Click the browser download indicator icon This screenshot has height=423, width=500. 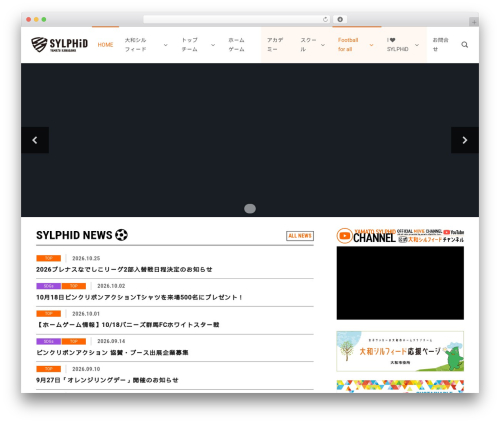pyautogui.click(x=340, y=20)
